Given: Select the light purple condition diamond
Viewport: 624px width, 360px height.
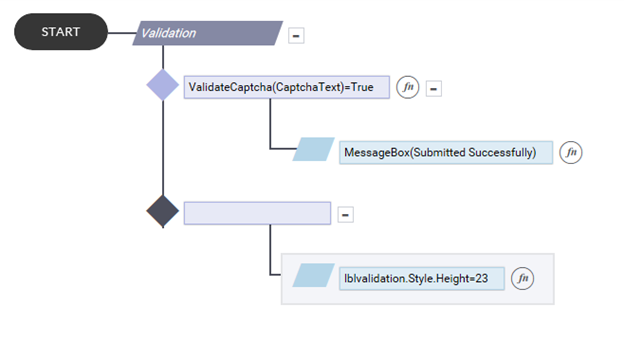Looking at the screenshot, I should (x=163, y=85).
